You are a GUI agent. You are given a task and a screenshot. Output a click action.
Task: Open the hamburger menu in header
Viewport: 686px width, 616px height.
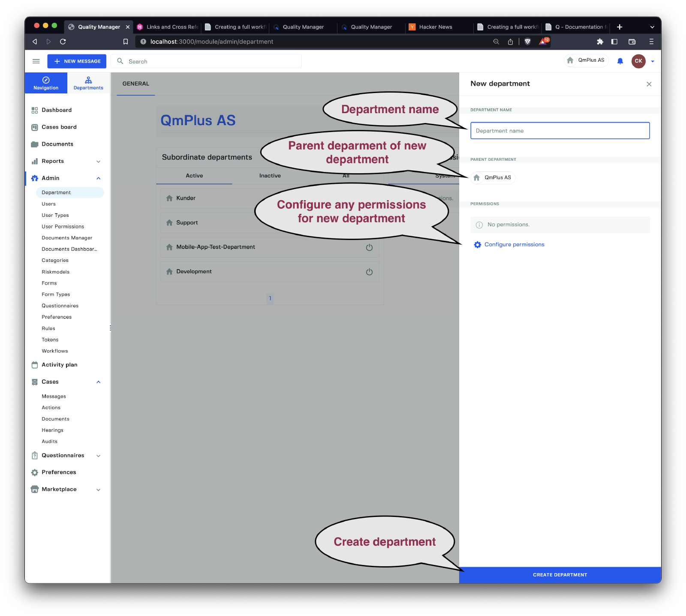pyautogui.click(x=36, y=61)
